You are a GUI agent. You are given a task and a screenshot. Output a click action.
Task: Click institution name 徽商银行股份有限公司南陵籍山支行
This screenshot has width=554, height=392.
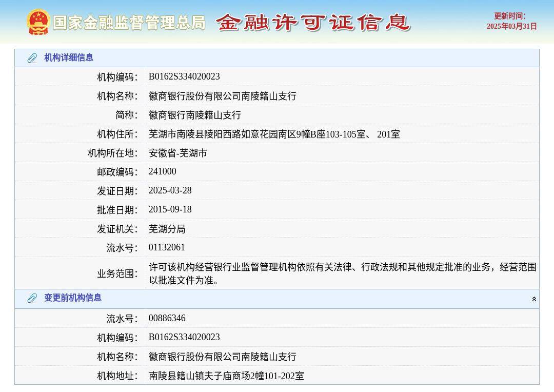(221, 95)
